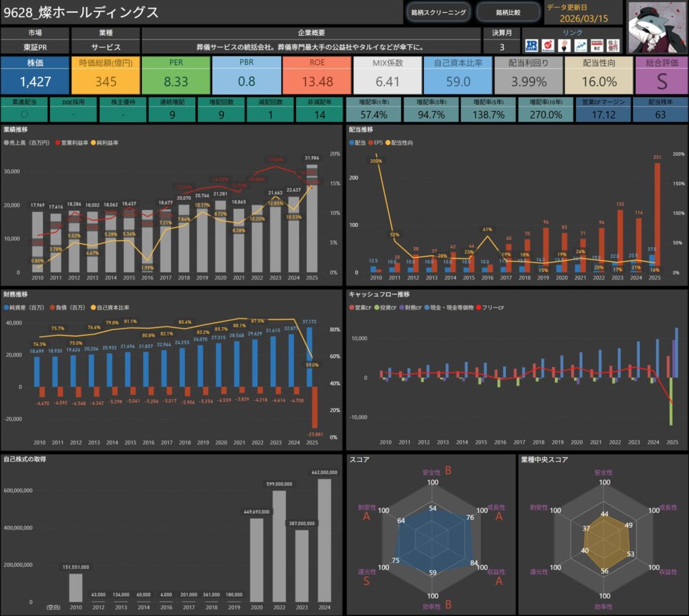This screenshot has width=689, height=616.
Task: Click the 662,000,000 buyback bar for 2024
Action: click(324, 540)
